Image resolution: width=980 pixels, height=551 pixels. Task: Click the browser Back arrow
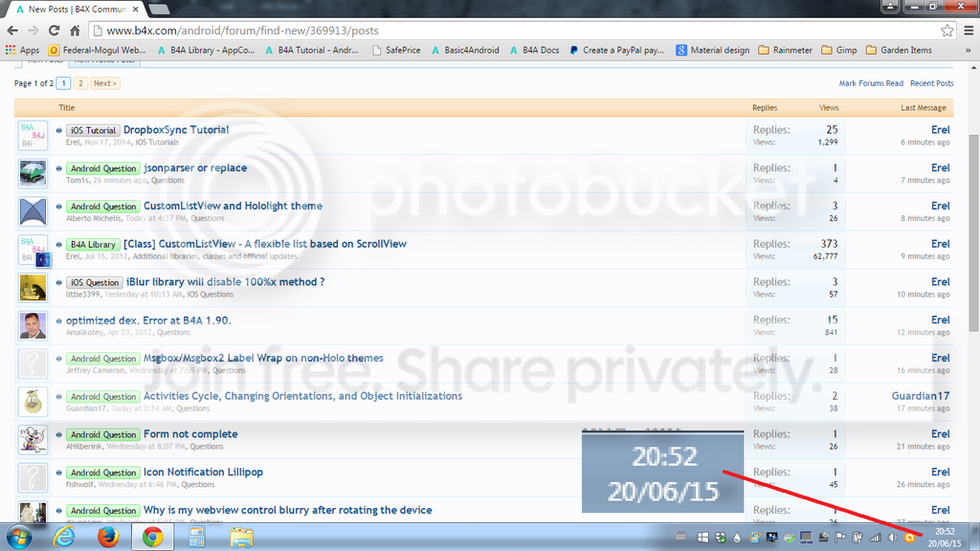point(12,30)
